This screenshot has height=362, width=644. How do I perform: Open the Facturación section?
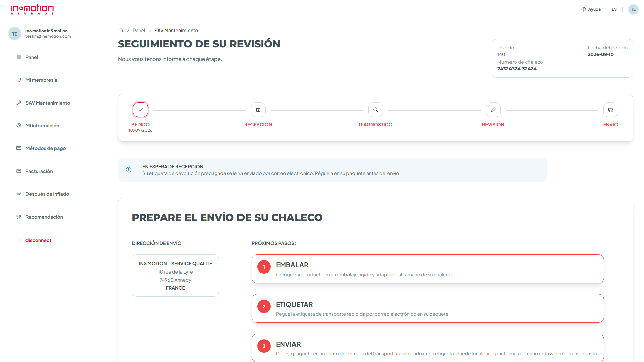pyautogui.click(x=39, y=171)
